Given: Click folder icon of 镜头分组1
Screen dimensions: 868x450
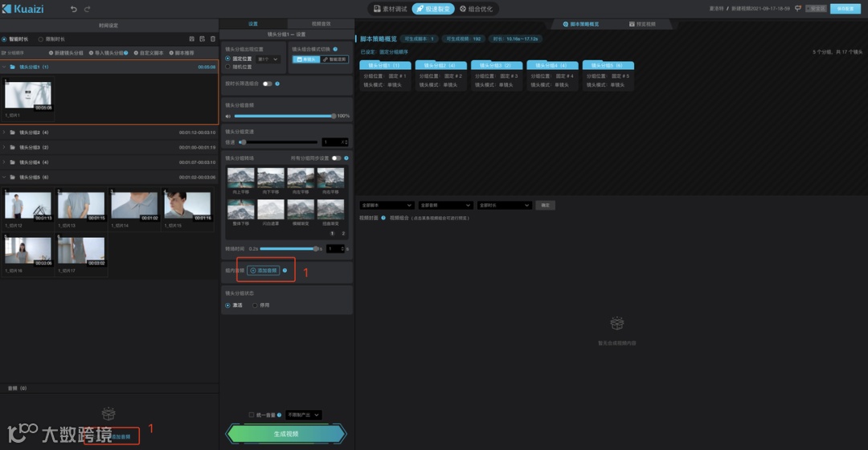Looking at the screenshot, I should [13, 67].
